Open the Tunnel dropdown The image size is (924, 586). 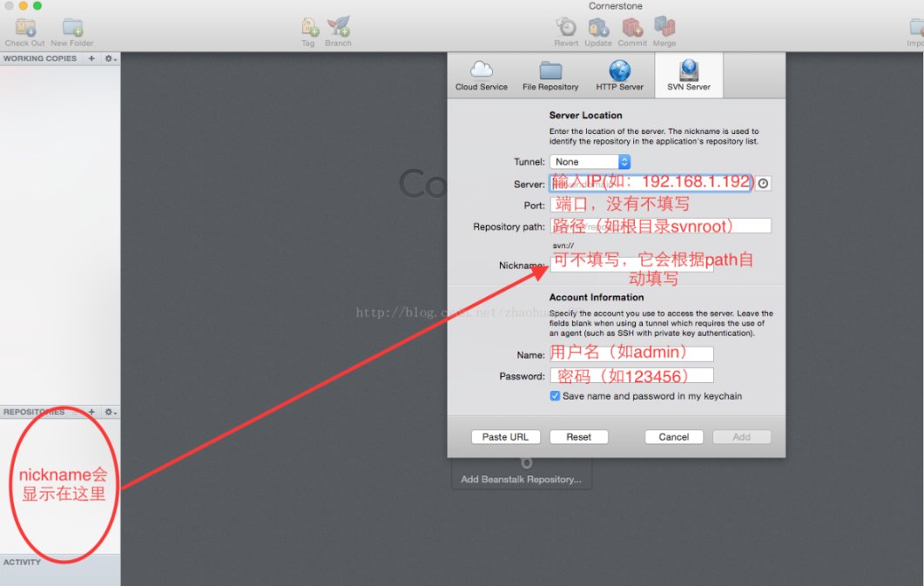click(x=590, y=161)
